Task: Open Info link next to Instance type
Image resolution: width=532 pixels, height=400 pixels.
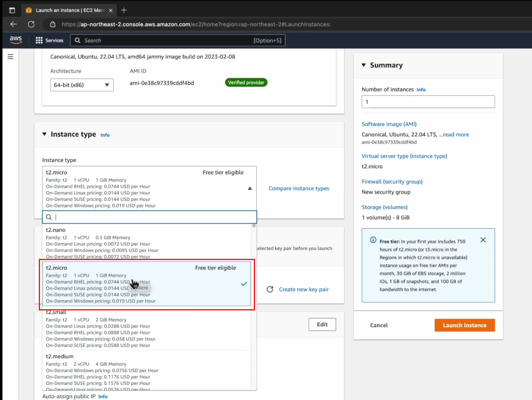Action: (105, 135)
